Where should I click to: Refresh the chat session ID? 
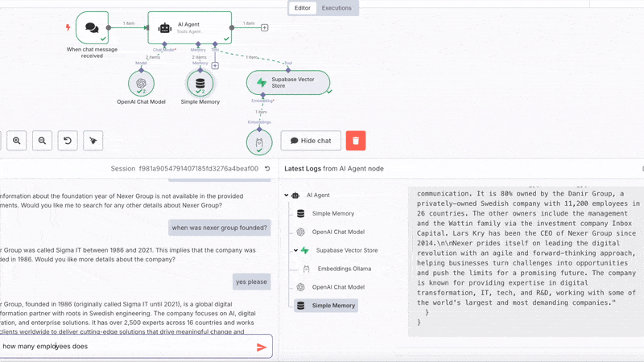(x=267, y=169)
